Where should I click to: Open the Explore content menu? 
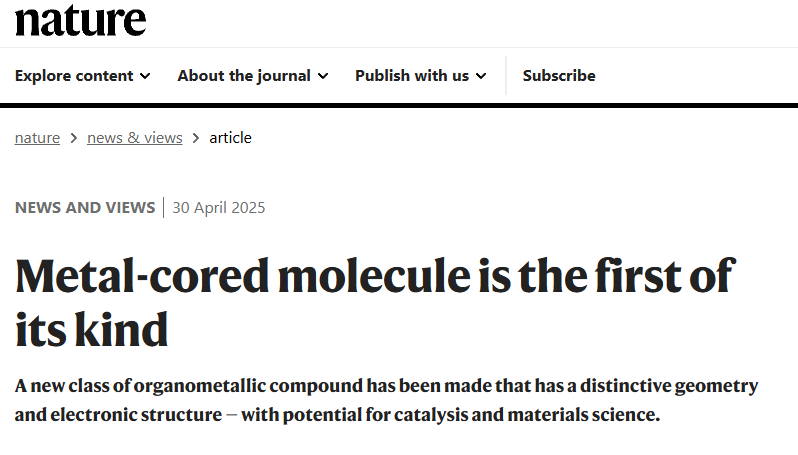tap(82, 76)
